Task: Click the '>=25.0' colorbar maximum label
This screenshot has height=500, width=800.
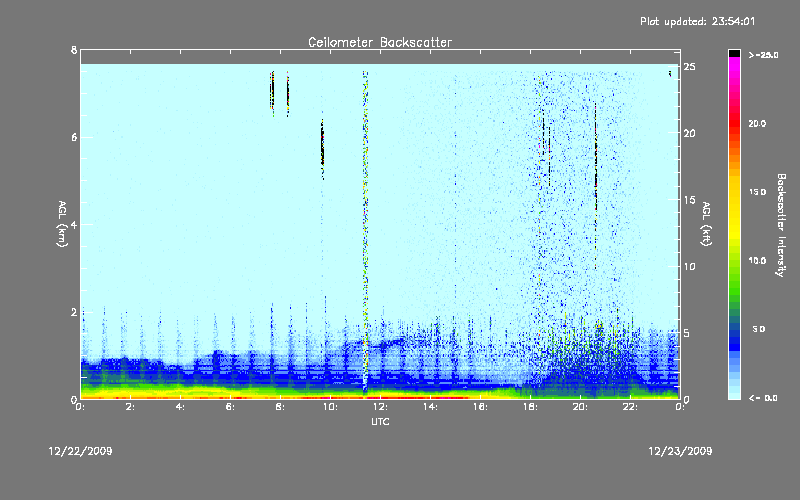Action: tap(763, 55)
